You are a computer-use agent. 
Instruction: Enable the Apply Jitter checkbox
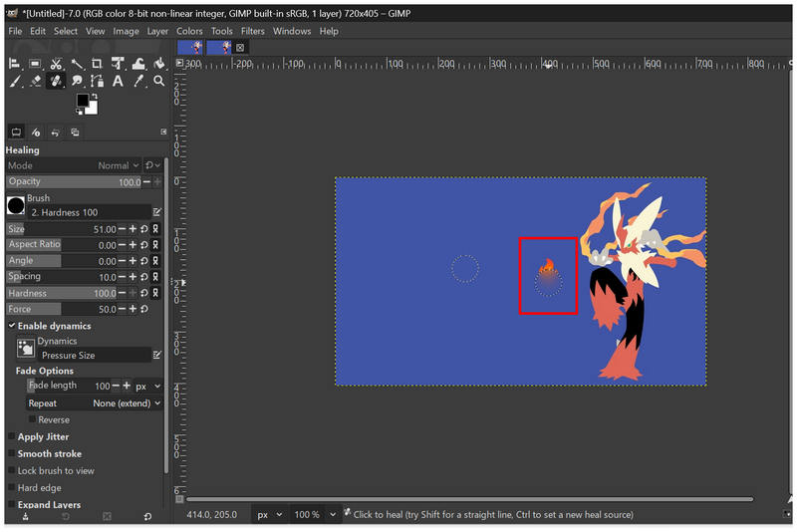[x=12, y=437]
